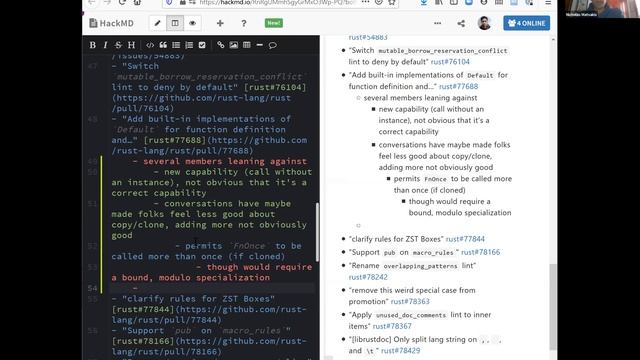640x360 pixels.
Task: Open browser hamburger menu
Action: pyautogui.click(x=548, y=2)
